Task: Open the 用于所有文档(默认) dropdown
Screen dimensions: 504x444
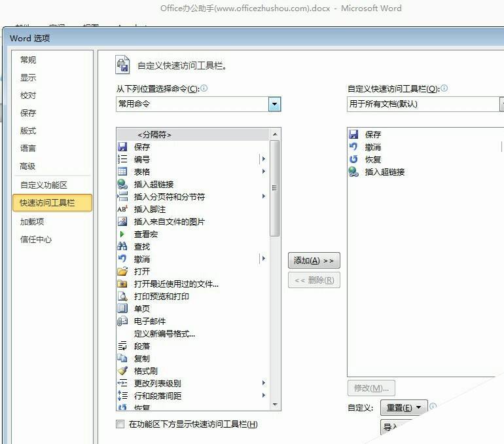Action: point(502,104)
